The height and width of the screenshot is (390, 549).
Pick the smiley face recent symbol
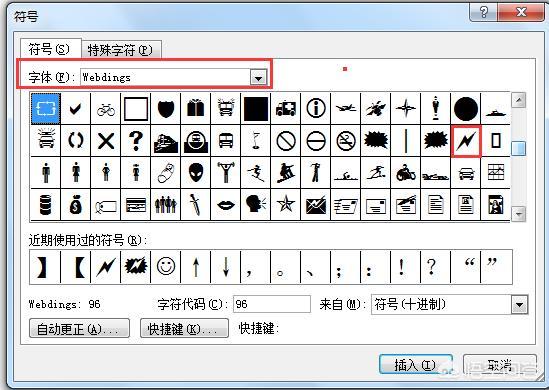point(166,267)
